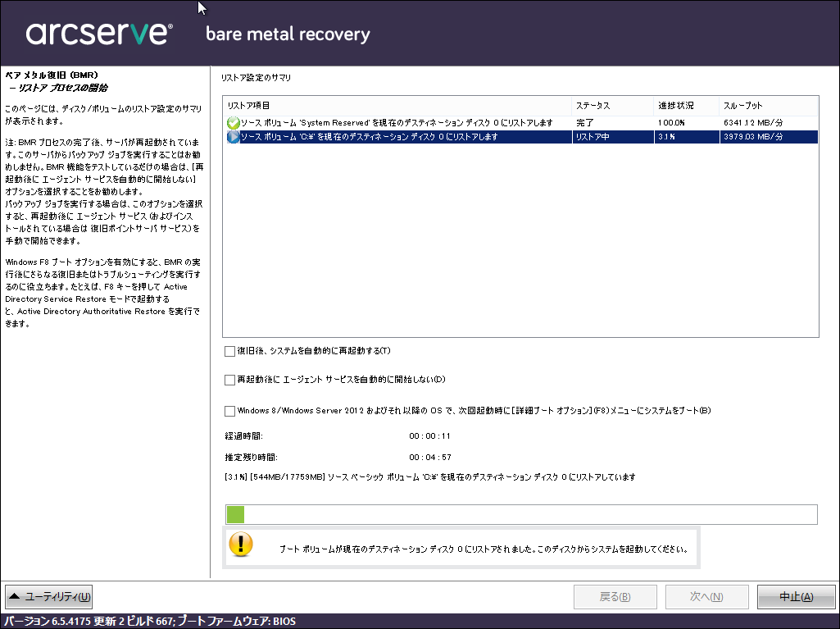Click the blue play icon for C:\ volume restore
The width and height of the screenshot is (840, 629).
[x=233, y=137]
